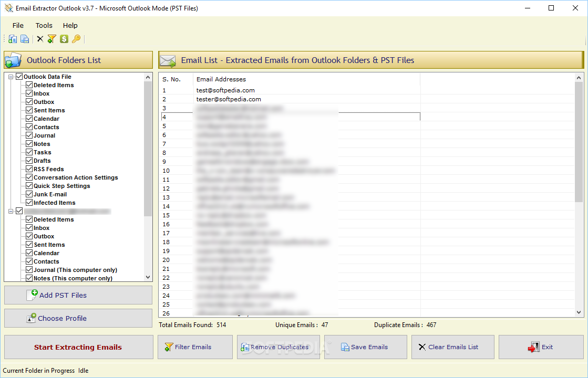
Task: Select the first Outbox folder label
Action: point(44,102)
